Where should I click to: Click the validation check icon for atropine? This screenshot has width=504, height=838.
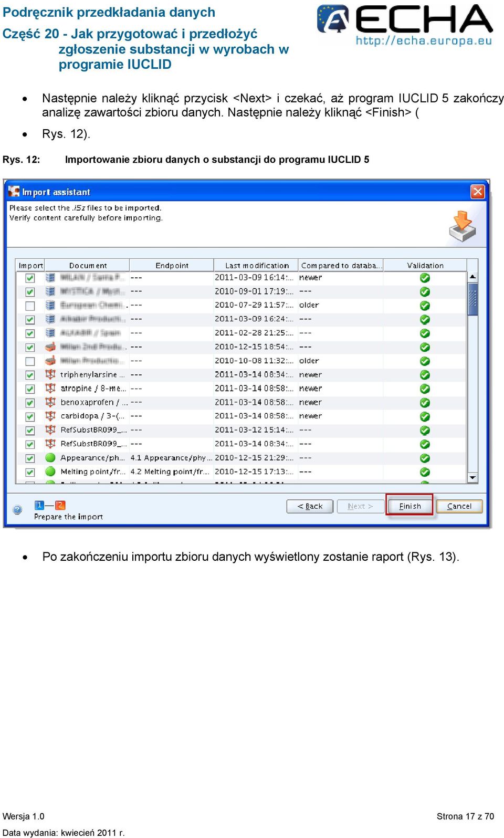pos(425,389)
